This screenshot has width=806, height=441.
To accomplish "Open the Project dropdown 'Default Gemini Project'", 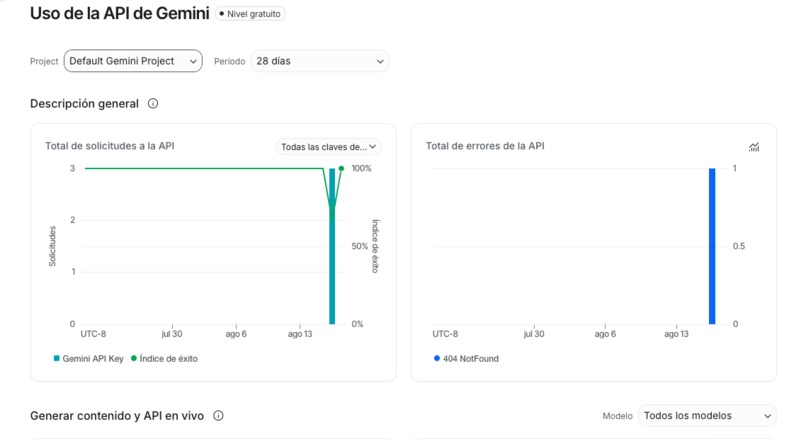I will 133,61.
